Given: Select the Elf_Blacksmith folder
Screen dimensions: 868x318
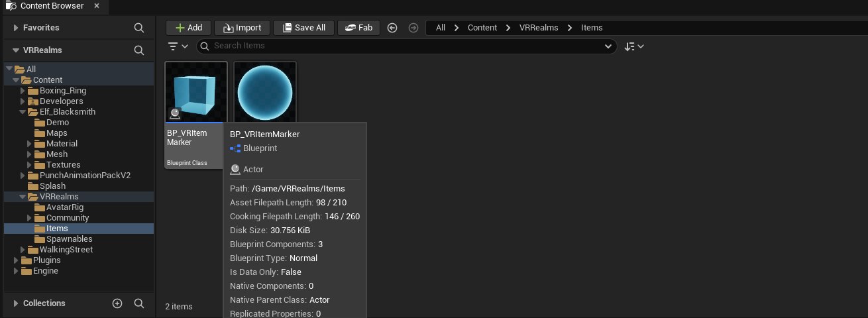Looking at the screenshot, I should [68, 112].
